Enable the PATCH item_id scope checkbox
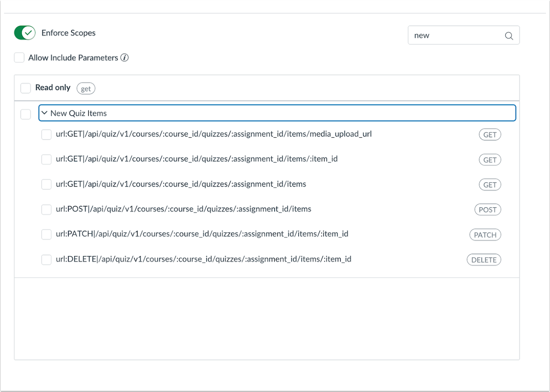550x392 pixels. (46, 234)
